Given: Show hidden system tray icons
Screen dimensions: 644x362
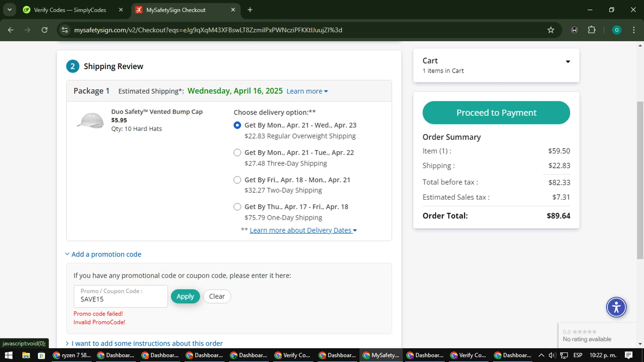Looking at the screenshot, I should [x=541, y=355].
